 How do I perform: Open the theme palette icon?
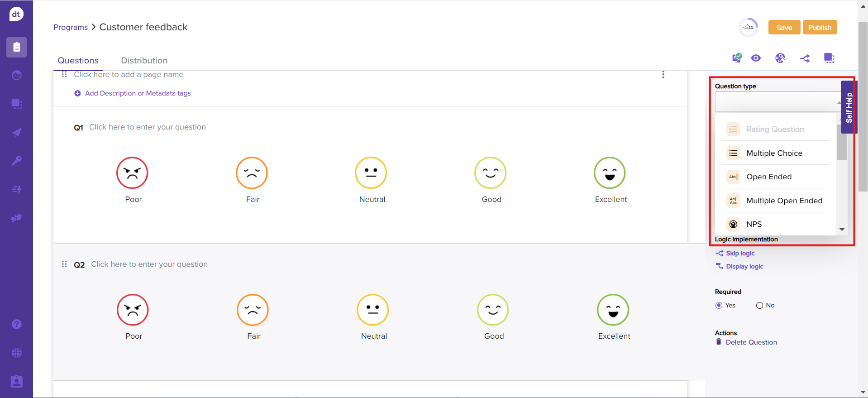780,58
